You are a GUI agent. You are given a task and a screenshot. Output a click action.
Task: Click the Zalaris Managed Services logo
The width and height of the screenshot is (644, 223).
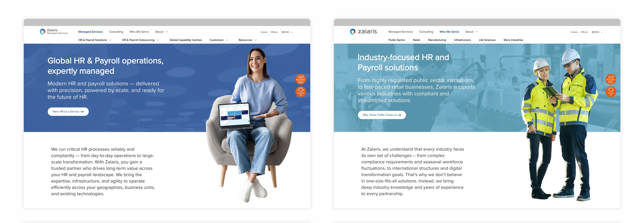[54, 32]
